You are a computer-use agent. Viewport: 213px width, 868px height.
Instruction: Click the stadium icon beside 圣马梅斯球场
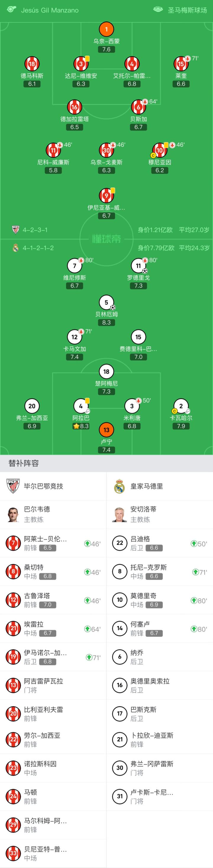point(158,9)
